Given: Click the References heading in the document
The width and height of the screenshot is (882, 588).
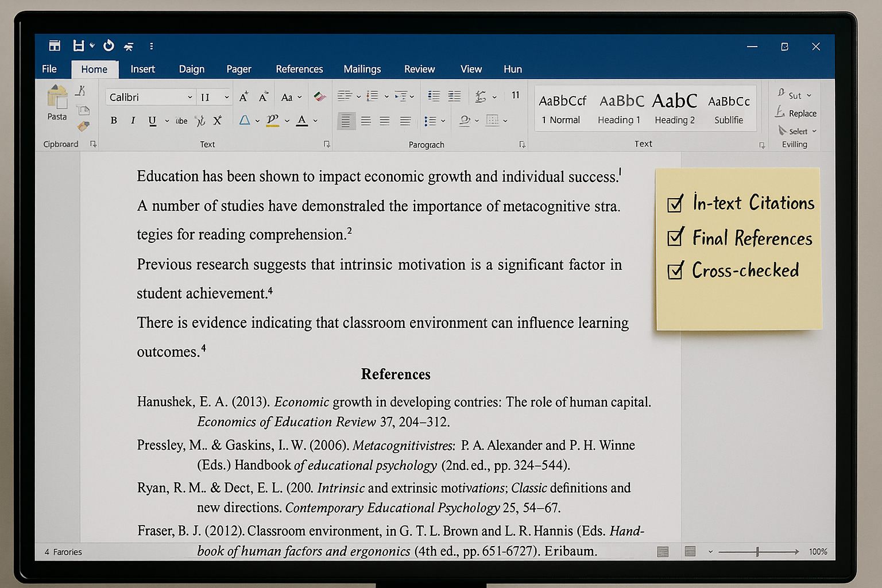Looking at the screenshot, I should [x=396, y=374].
